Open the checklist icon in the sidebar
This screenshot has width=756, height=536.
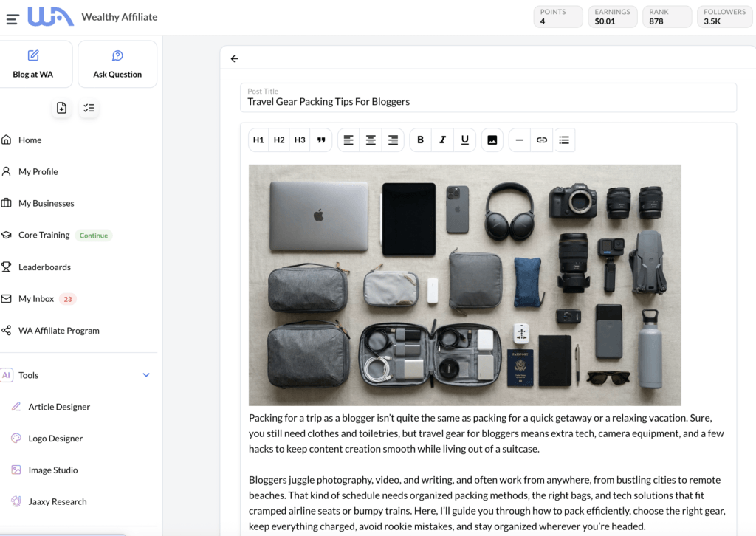(x=89, y=108)
